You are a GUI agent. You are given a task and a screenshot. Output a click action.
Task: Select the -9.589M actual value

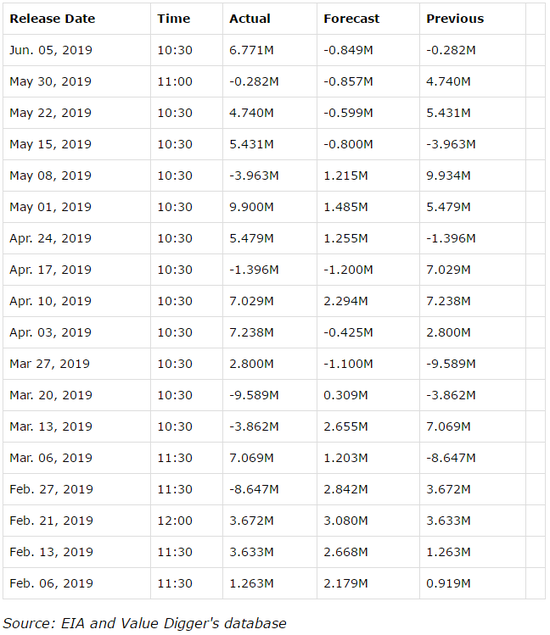(254, 395)
